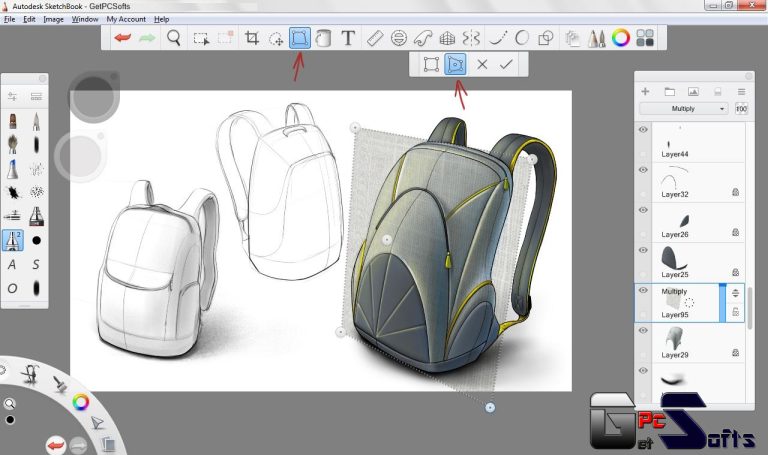Open the Perspective guides tool
768x455 pixels.
coord(447,38)
